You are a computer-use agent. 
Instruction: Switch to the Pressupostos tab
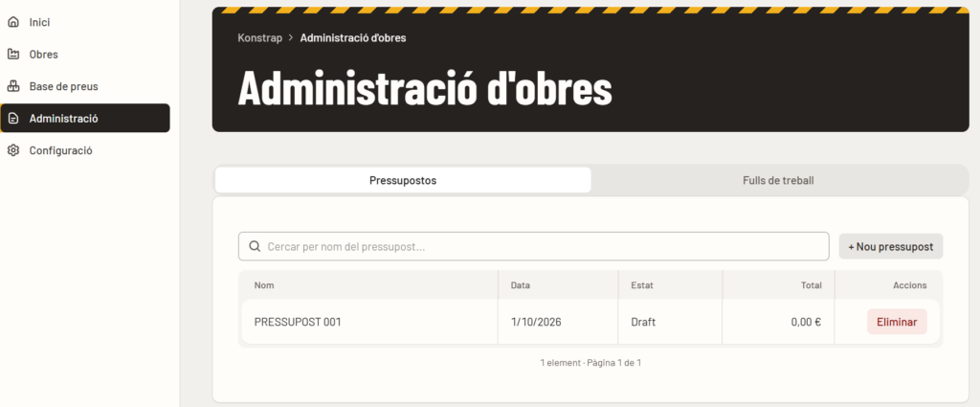click(x=403, y=180)
